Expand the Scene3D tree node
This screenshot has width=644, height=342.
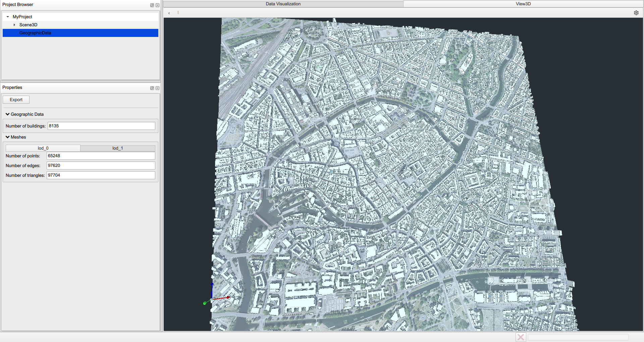14,25
